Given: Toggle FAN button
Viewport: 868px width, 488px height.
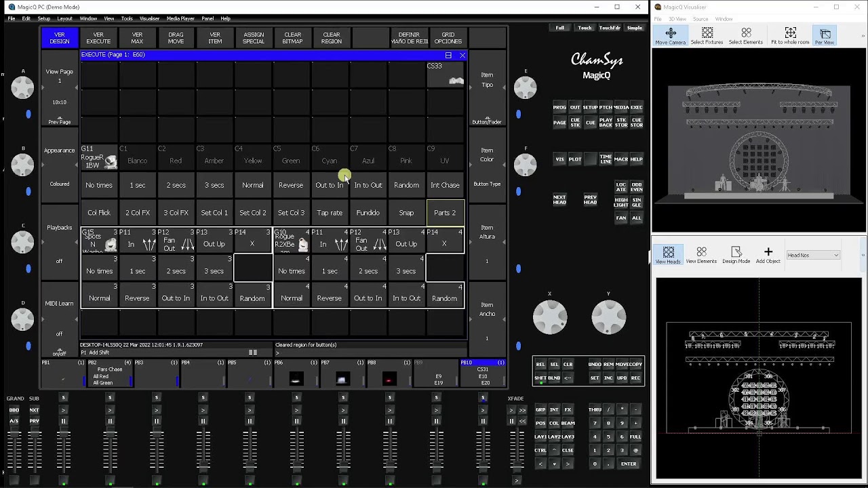Looking at the screenshot, I should coord(621,218).
